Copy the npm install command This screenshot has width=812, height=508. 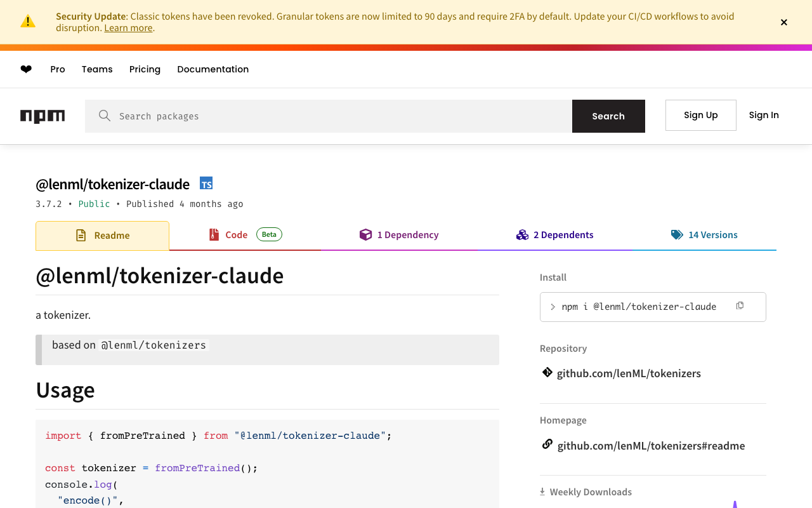pos(740,306)
